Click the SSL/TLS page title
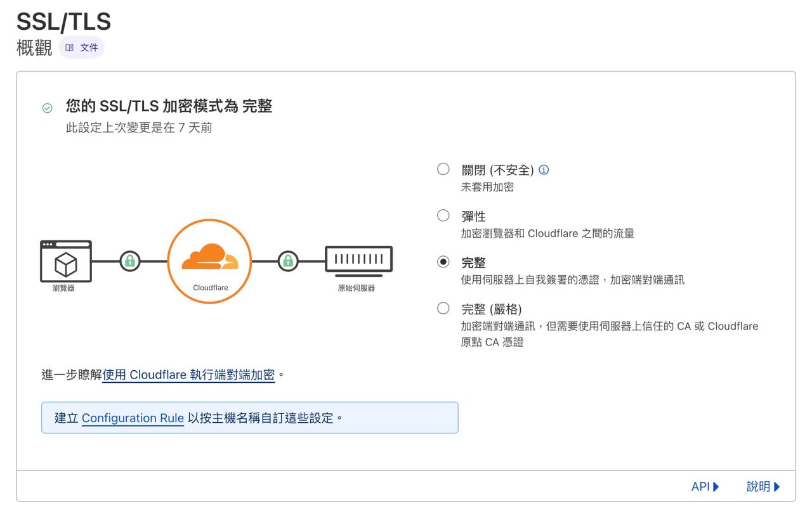The height and width of the screenshot is (509, 812). pyautogui.click(x=63, y=22)
